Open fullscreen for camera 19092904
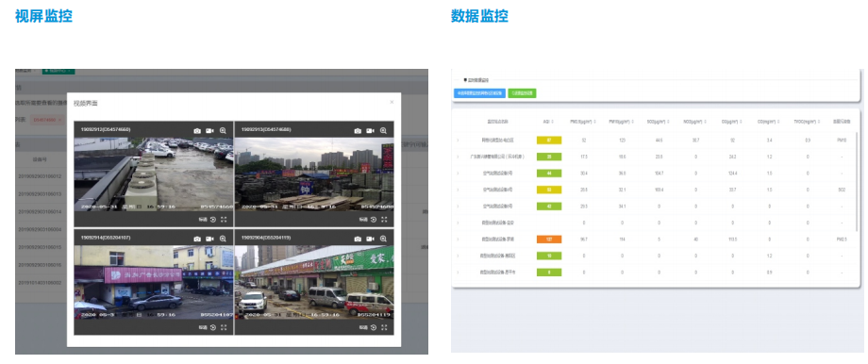Viewport: 868px width, 364px height. (384, 327)
